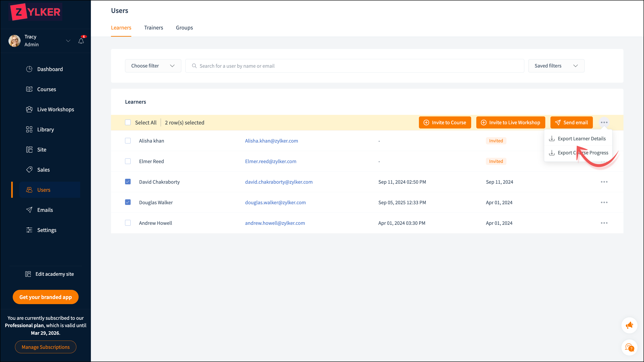The image size is (644, 362).
Task: Click the user search input field
Action: coord(355,66)
